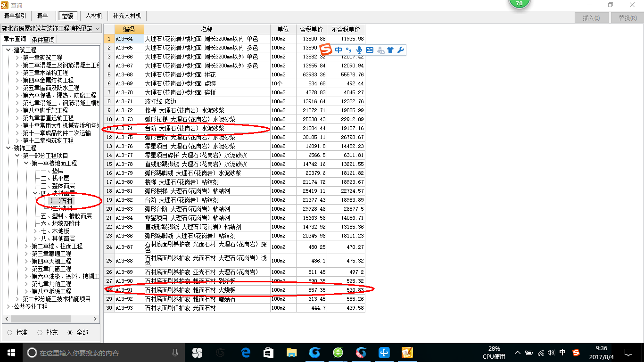Launch Microsoft Edge from taskbar
Screen dimensions: 644x362
click(x=246, y=353)
